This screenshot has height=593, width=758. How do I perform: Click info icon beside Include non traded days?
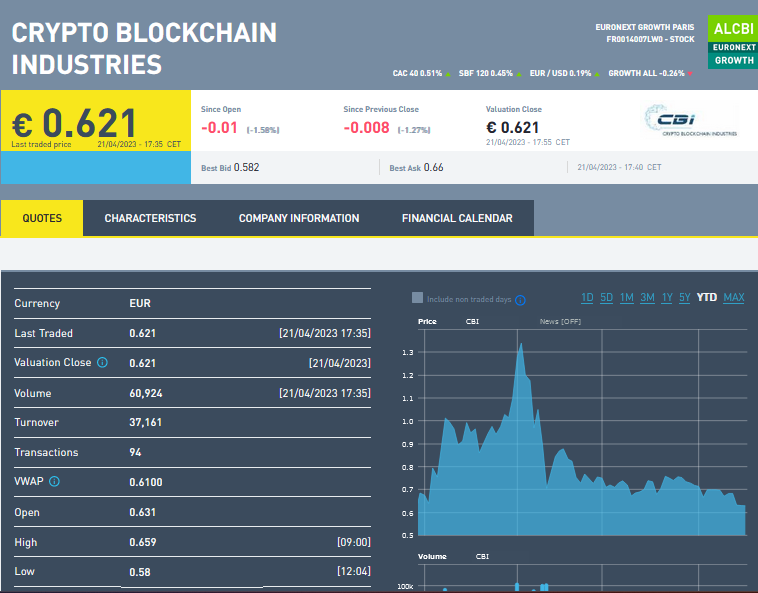pyautogui.click(x=520, y=299)
